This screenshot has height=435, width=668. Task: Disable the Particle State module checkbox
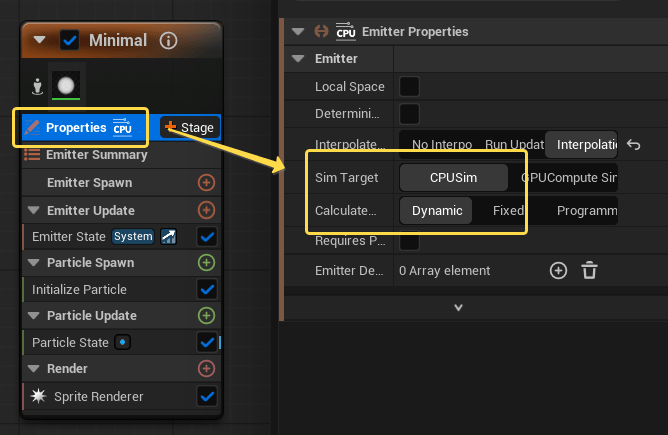[207, 342]
